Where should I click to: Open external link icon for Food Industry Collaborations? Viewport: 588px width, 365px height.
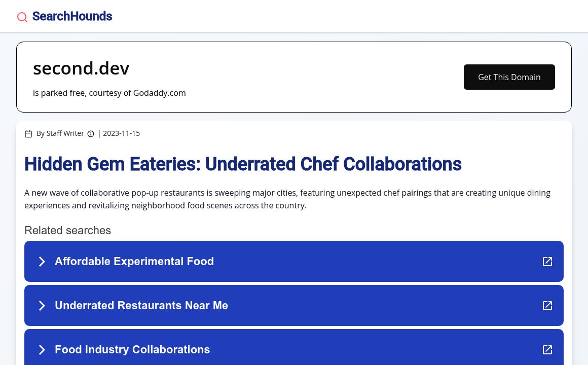coord(547,350)
